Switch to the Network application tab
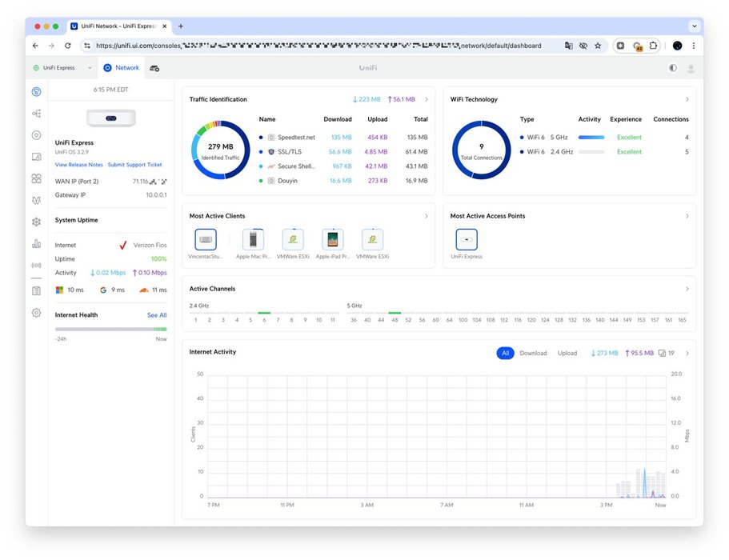 (121, 68)
